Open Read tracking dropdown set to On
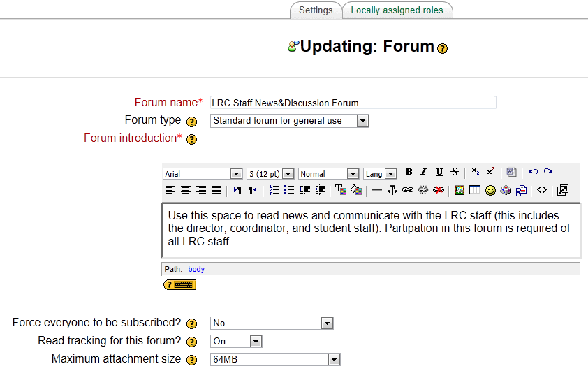 (x=236, y=342)
